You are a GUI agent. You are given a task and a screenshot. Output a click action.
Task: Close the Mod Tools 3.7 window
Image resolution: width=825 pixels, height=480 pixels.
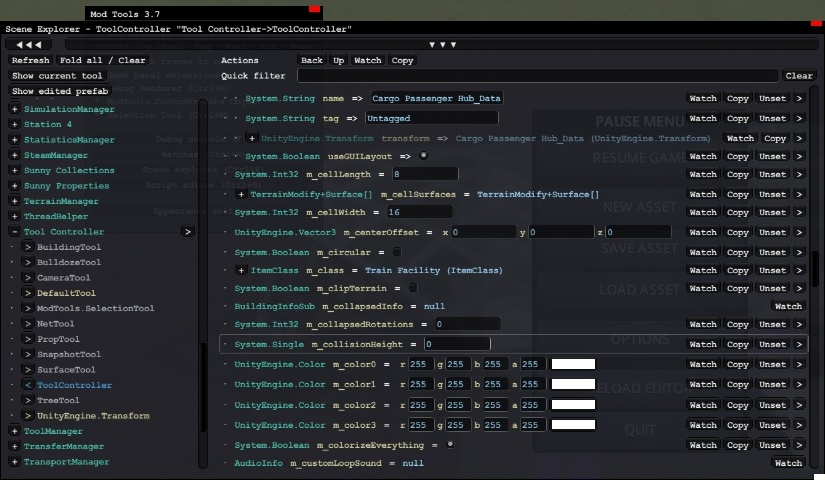pyautogui.click(x=315, y=8)
